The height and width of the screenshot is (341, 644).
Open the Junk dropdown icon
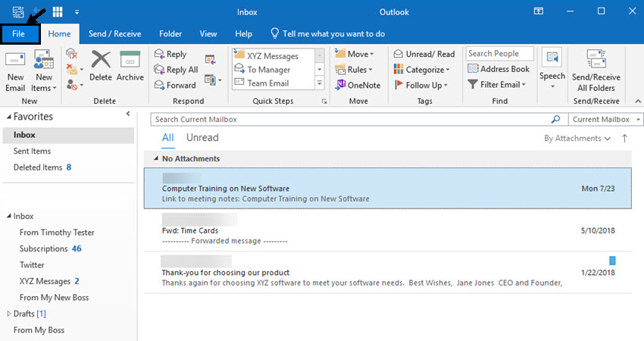(x=75, y=85)
